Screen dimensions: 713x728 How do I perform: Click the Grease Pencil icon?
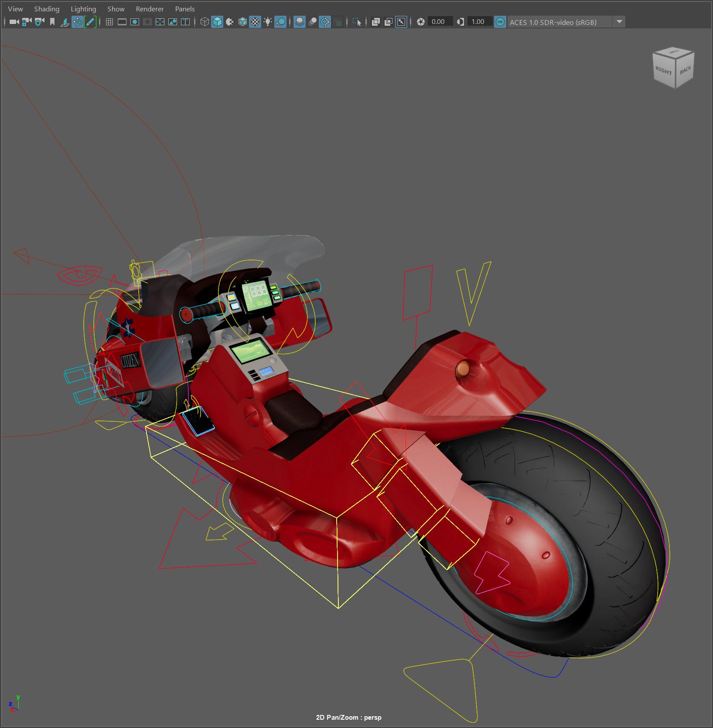pos(90,22)
